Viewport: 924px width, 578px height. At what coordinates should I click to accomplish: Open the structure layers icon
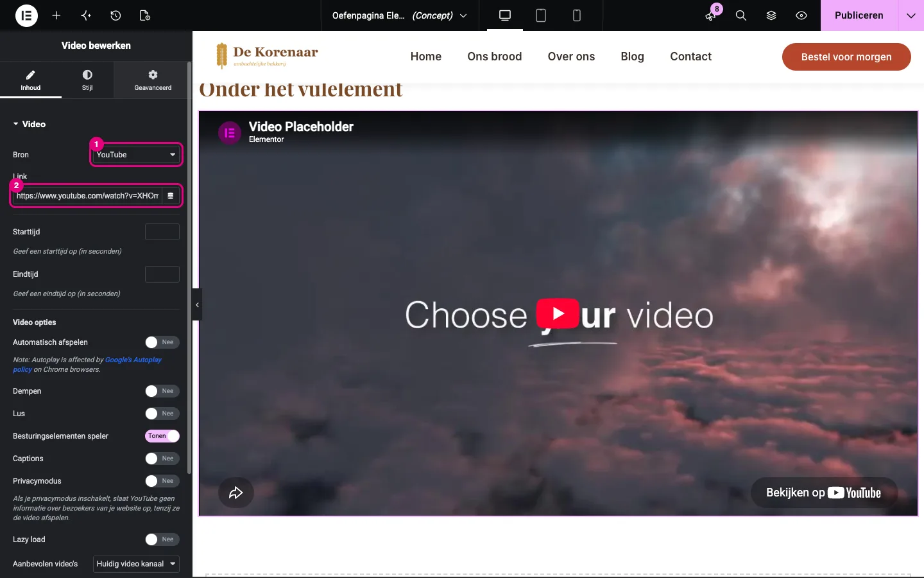[x=771, y=15]
